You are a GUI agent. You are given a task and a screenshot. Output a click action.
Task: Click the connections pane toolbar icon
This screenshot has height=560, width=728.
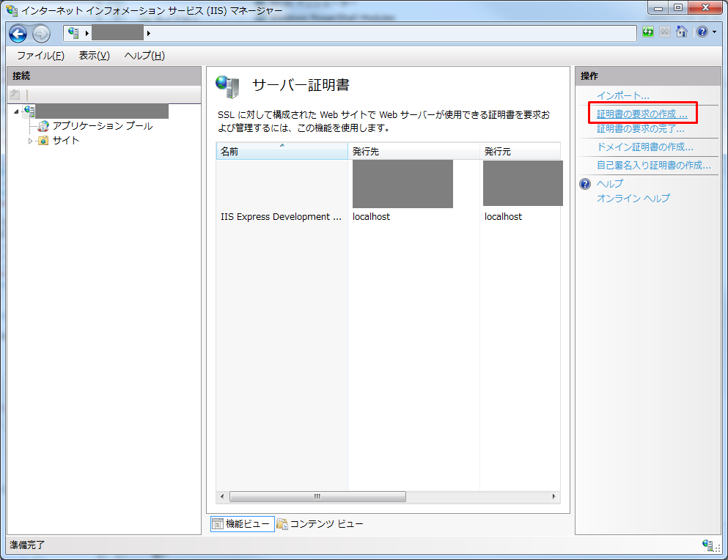15,95
